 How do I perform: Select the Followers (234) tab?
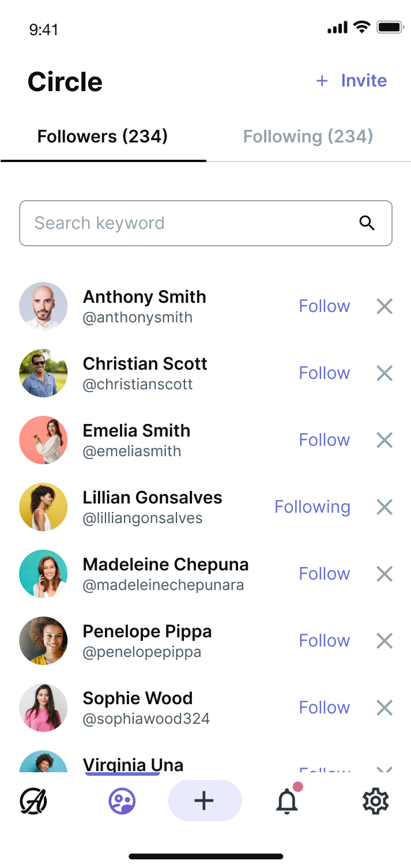(103, 137)
